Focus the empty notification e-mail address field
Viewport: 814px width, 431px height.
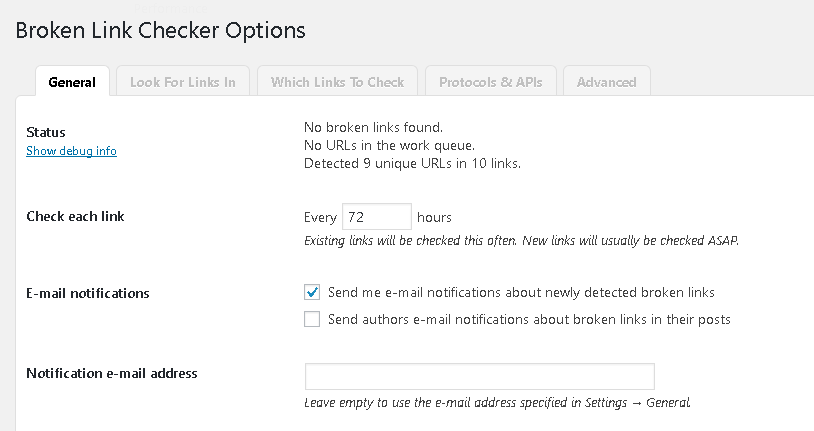point(479,376)
